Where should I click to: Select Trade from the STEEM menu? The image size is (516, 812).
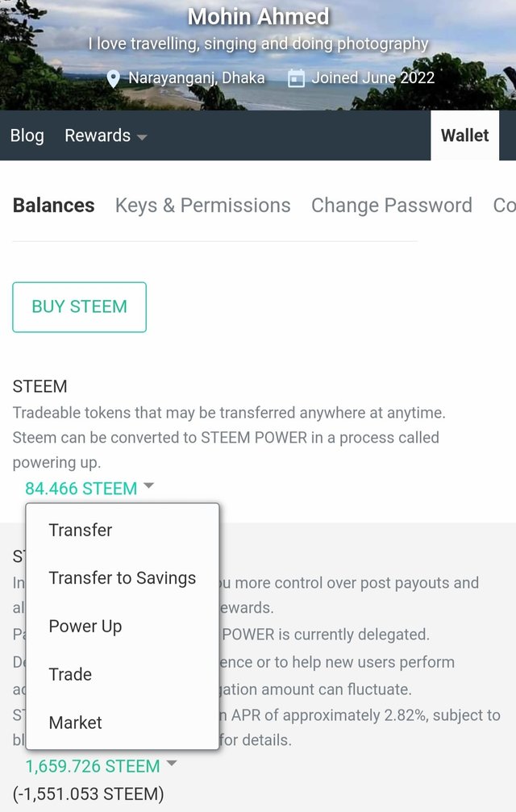[x=70, y=674]
